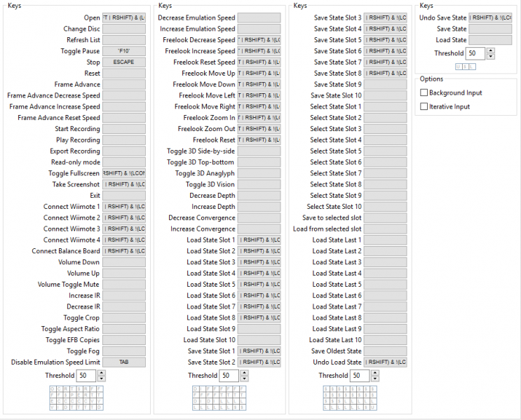Click the Increase Convergence binding field
Image resolution: width=521 pixels, height=420 pixels.
coord(259,229)
